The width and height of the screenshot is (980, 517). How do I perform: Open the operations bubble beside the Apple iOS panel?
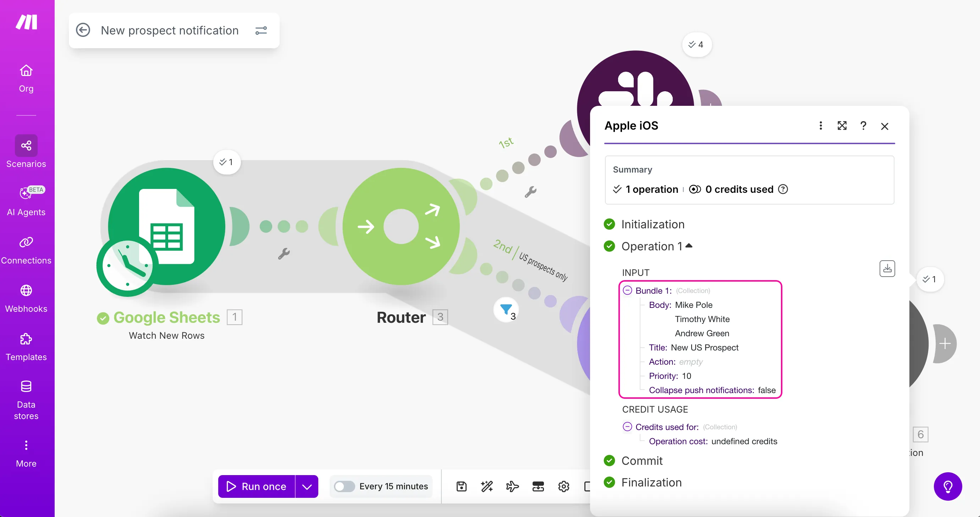(x=929, y=279)
